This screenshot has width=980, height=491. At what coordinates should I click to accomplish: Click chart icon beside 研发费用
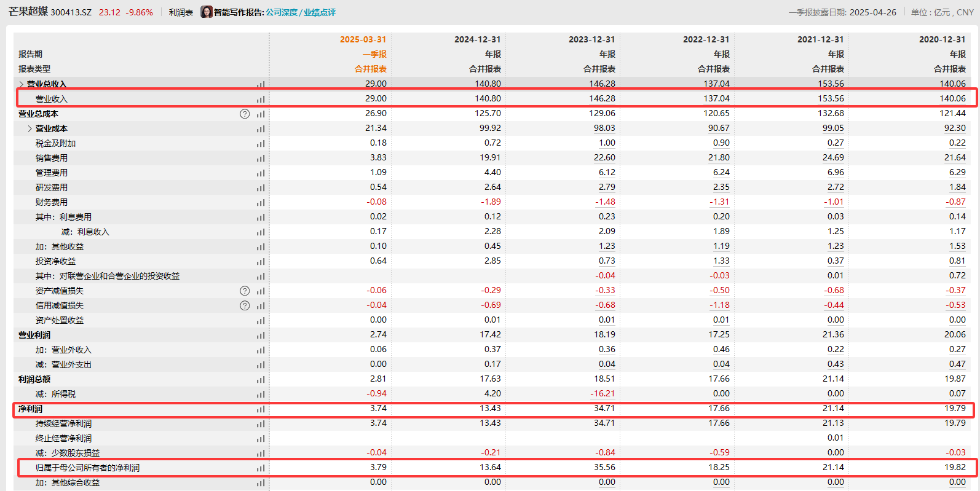(x=261, y=187)
